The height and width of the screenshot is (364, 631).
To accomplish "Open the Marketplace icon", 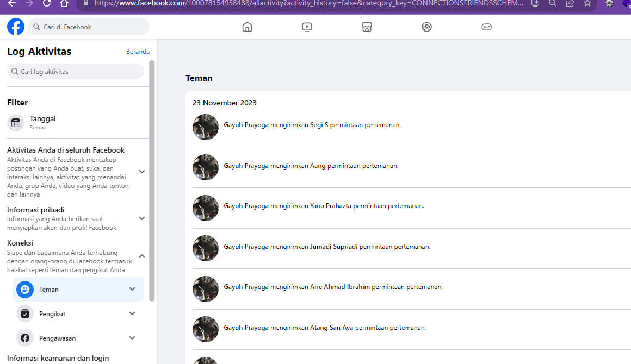I will tap(367, 27).
